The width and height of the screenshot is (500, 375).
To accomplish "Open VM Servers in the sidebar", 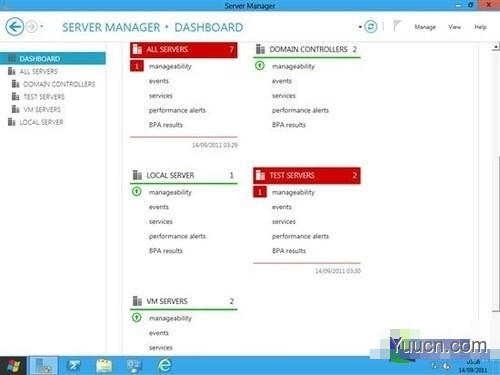I will (42, 109).
